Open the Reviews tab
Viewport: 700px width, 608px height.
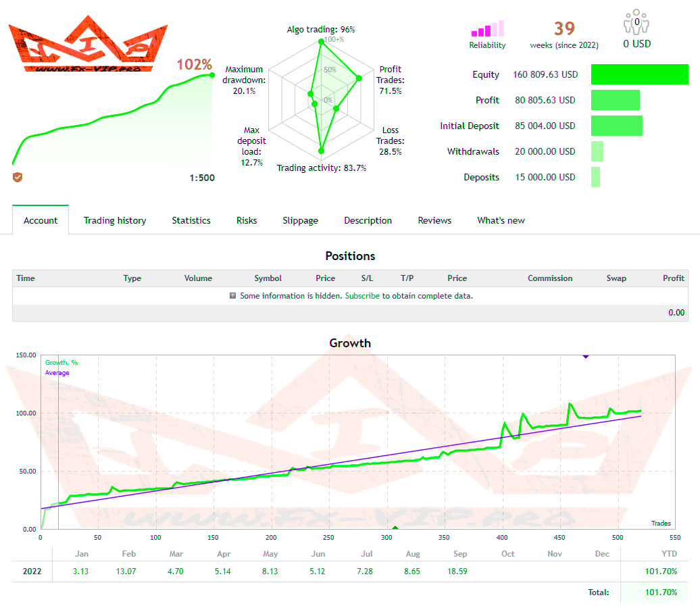tap(434, 220)
